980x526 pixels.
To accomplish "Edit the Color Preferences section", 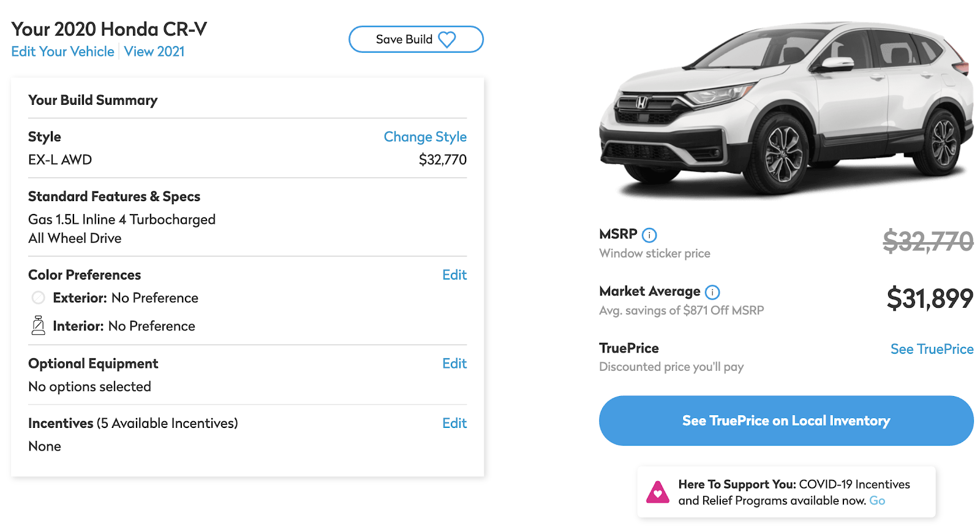I will pyautogui.click(x=454, y=275).
